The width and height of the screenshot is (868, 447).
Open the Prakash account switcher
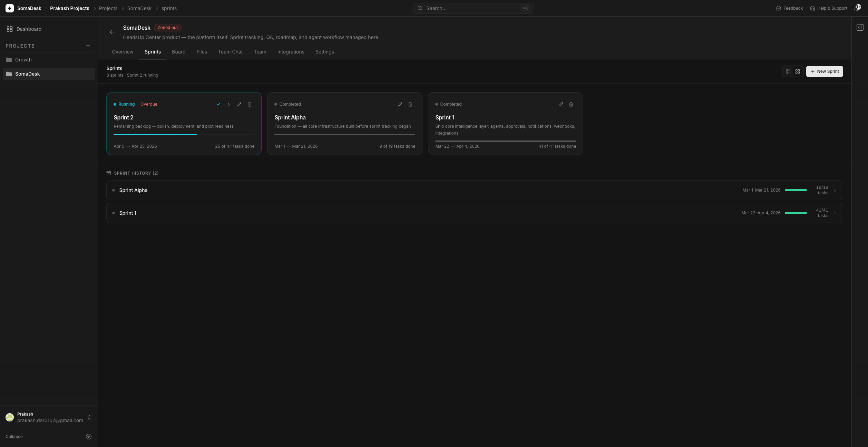point(49,417)
